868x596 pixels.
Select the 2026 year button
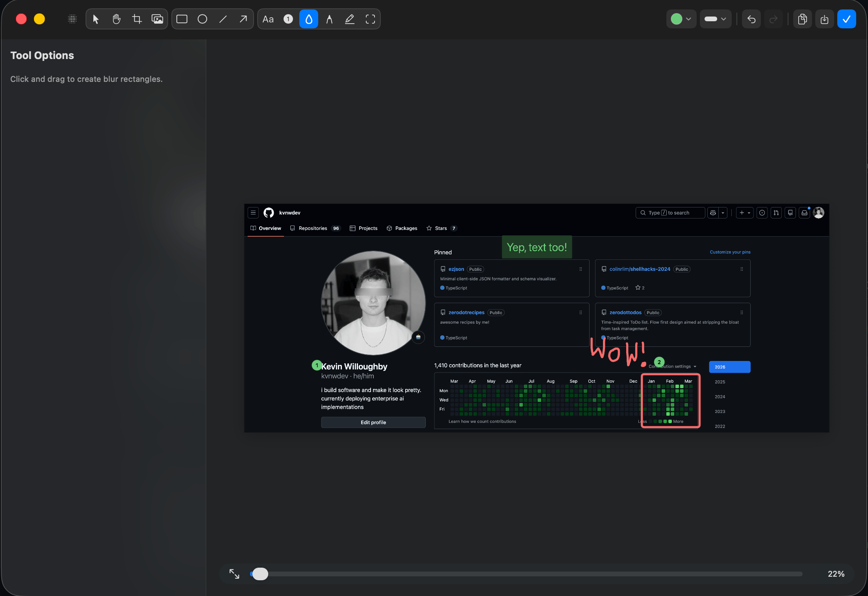point(730,367)
